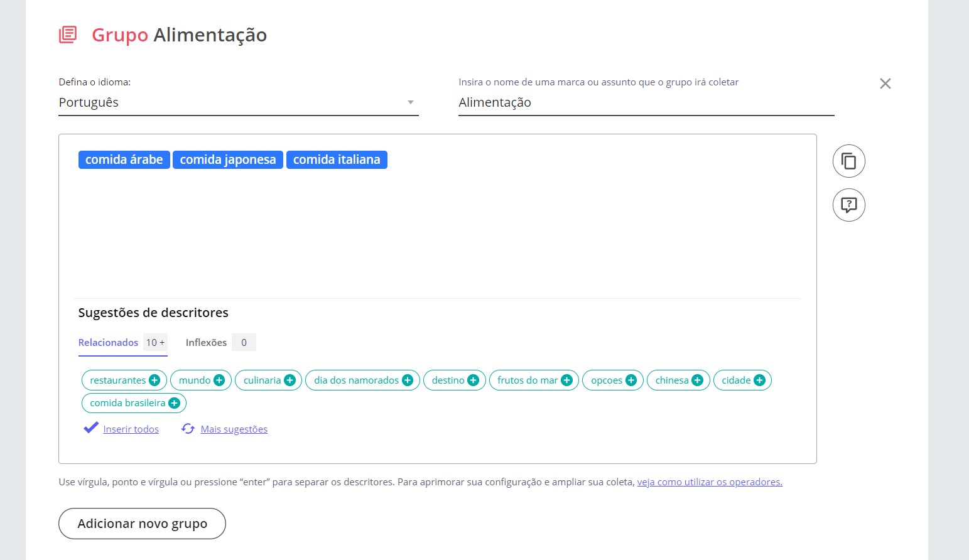This screenshot has width=969, height=560.
Task: Add 'comida brasileira' plus icon
Action: coord(175,403)
